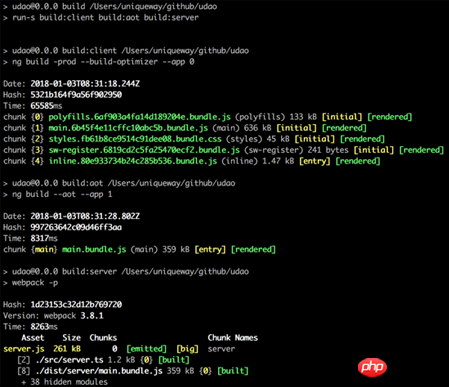
Task: Click polyfills.6af903a4fa14d189204e.bundle.js filename
Action: pyautogui.click(x=139, y=117)
